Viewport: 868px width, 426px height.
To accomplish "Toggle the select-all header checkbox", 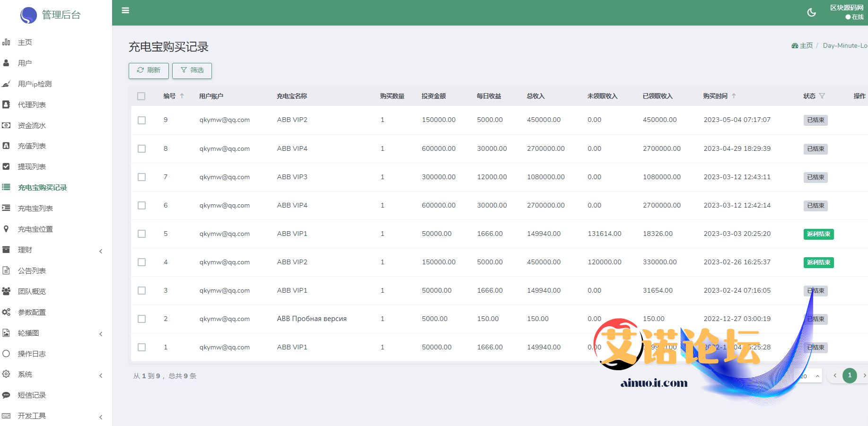I will (x=141, y=96).
